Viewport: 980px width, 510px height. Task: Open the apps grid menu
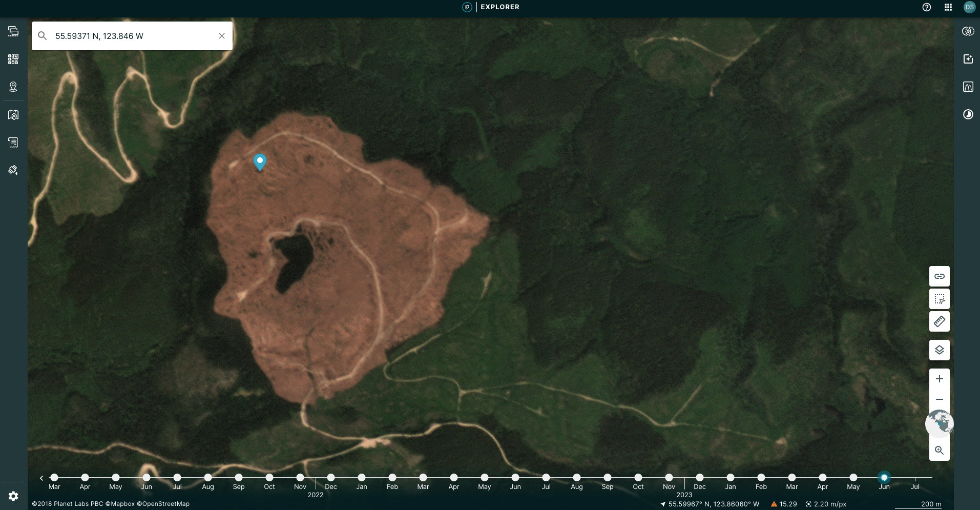948,7
